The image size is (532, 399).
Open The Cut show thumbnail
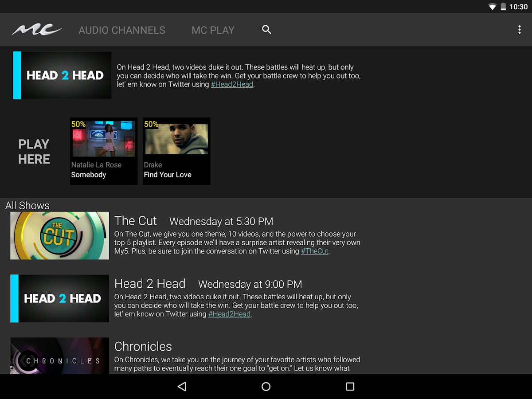(x=59, y=235)
